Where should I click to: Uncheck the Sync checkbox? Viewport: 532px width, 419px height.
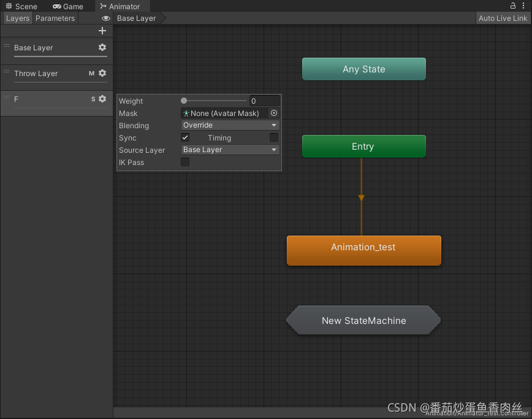coord(185,137)
